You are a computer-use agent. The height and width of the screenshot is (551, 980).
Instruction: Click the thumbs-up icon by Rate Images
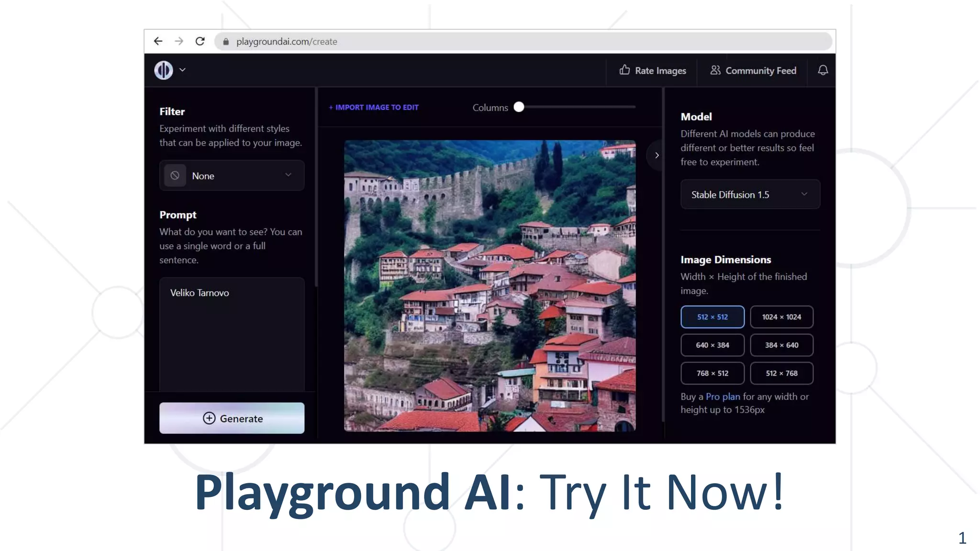tap(624, 70)
